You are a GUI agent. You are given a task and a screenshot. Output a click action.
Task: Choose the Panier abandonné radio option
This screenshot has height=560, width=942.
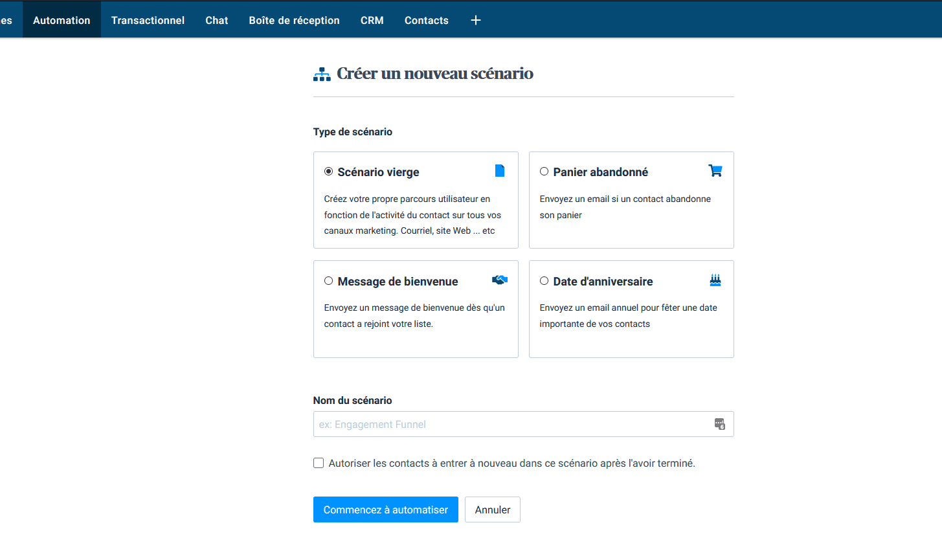pyautogui.click(x=544, y=172)
